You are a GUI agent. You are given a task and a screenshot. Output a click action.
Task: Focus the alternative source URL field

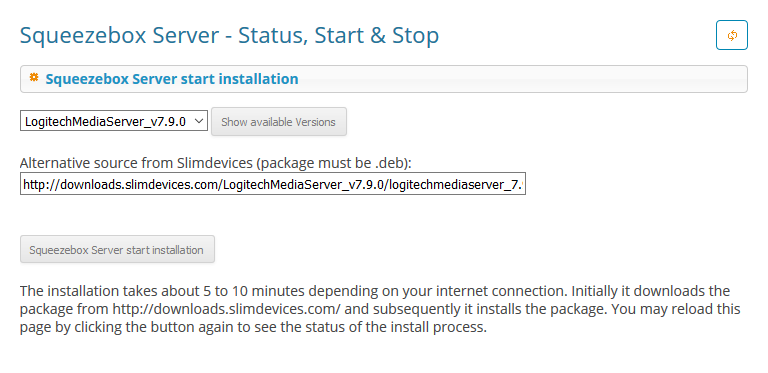(x=273, y=184)
